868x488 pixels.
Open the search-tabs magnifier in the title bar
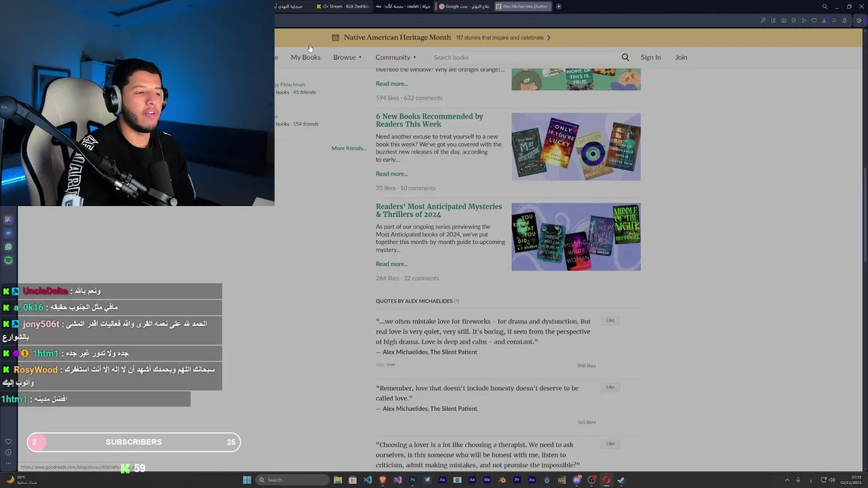click(x=825, y=7)
